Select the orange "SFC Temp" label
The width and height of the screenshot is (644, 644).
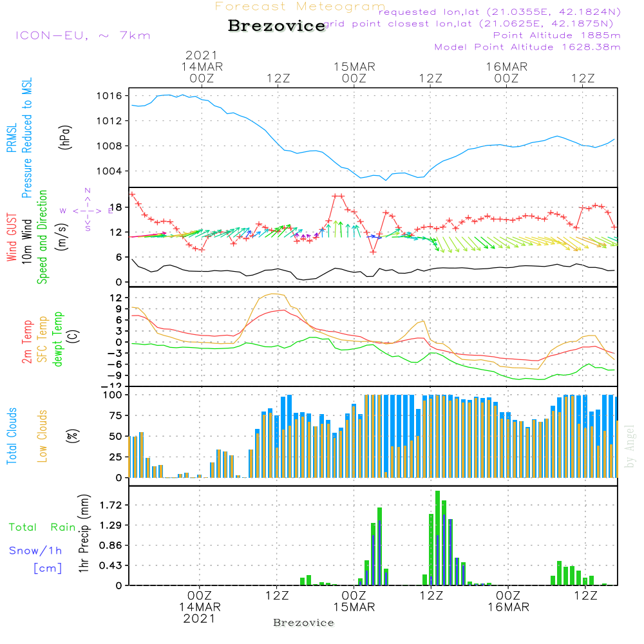43,339
